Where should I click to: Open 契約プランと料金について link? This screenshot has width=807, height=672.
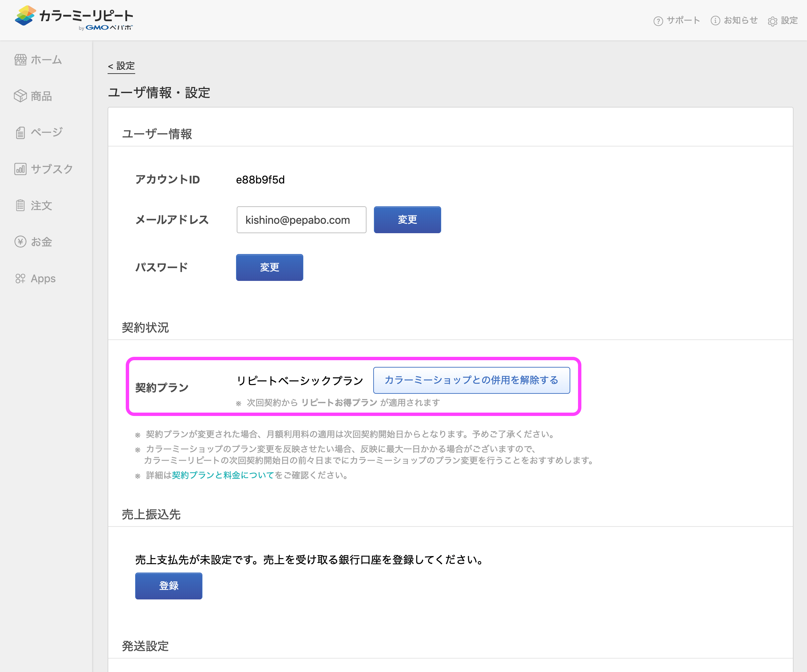tap(223, 475)
